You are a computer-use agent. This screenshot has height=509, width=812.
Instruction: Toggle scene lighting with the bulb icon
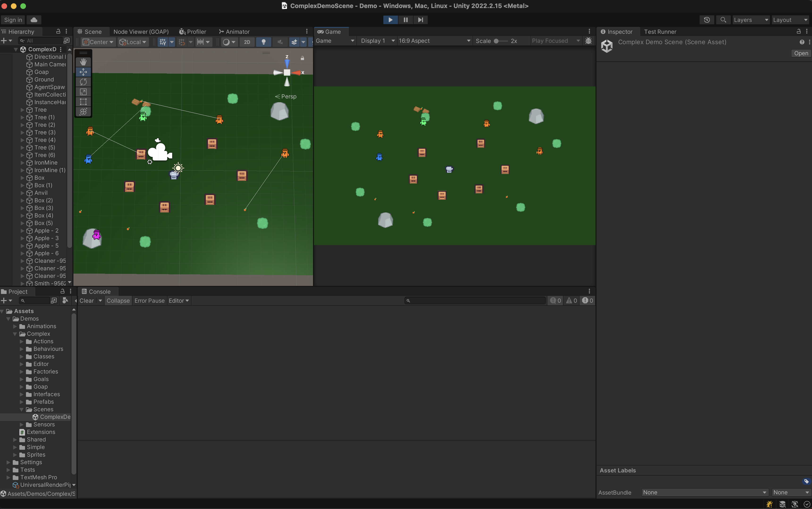point(263,42)
